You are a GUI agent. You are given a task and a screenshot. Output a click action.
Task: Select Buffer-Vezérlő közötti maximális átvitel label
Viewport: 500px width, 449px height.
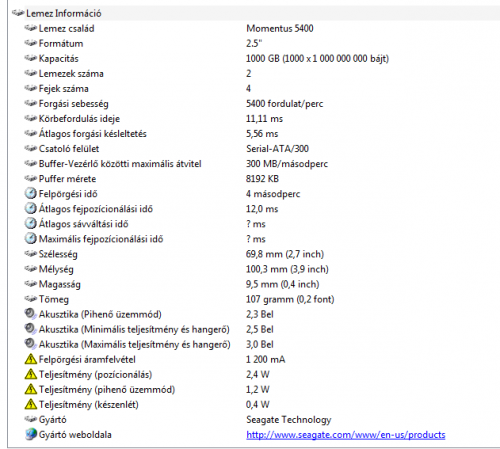(x=120, y=164)
